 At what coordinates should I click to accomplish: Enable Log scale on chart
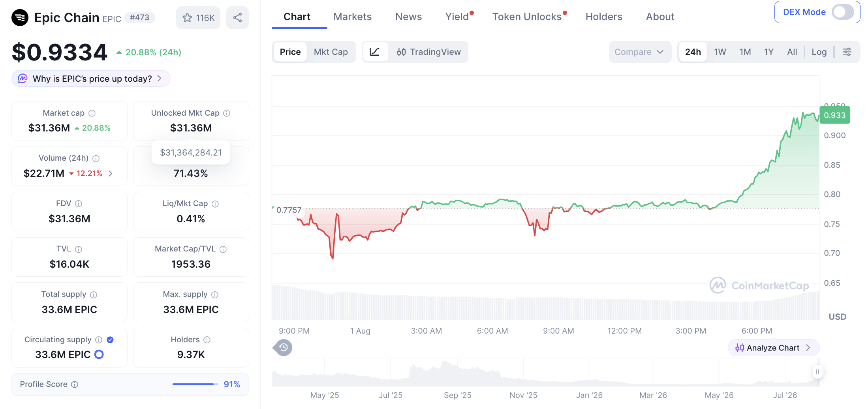click(819, 52)
